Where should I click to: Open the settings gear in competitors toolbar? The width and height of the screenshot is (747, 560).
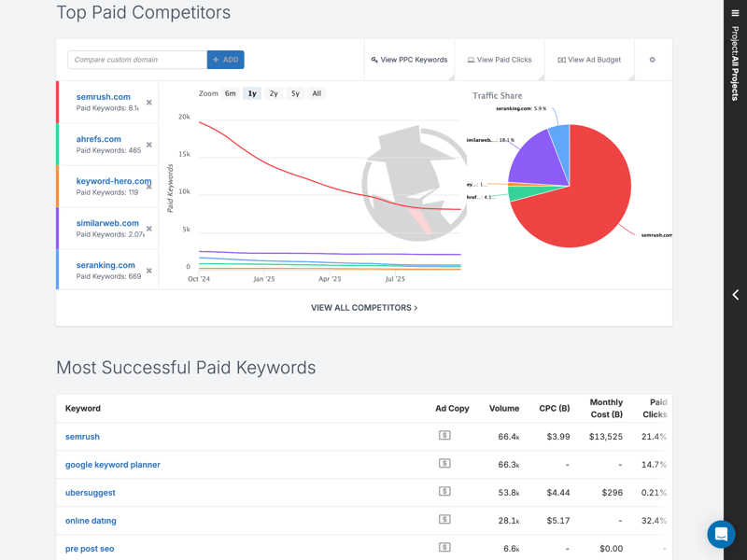coord(652,60)
